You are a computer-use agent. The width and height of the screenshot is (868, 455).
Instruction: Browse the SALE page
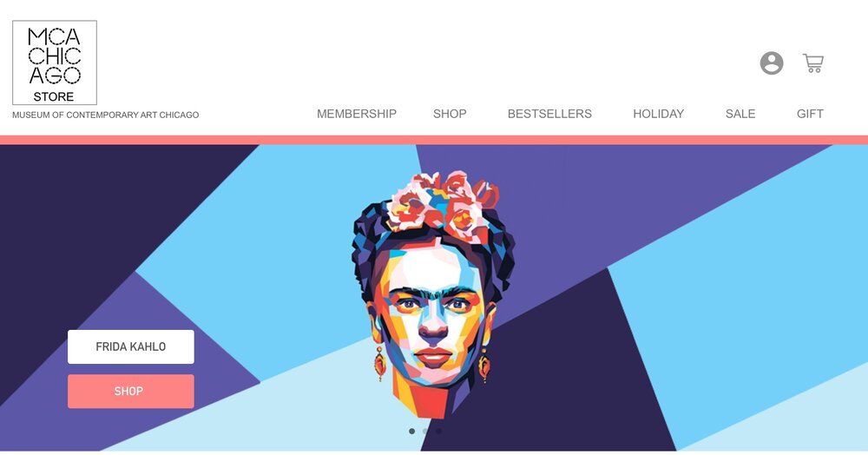740,114
